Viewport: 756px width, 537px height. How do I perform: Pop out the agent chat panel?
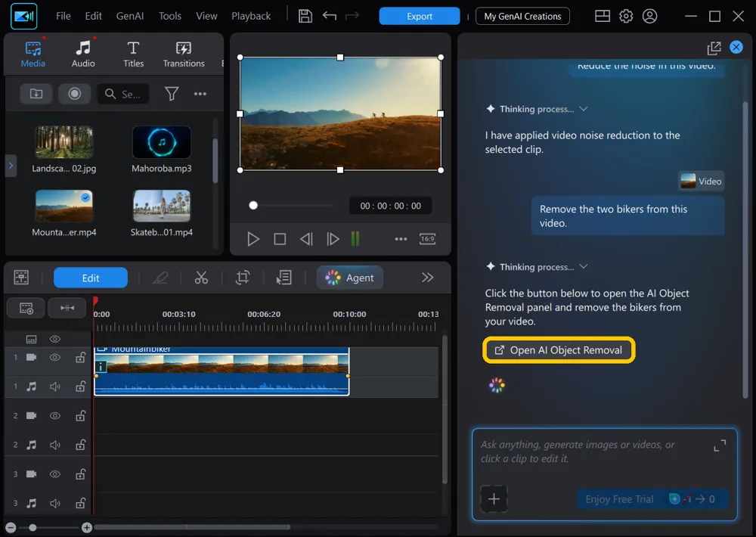[714, 48]
